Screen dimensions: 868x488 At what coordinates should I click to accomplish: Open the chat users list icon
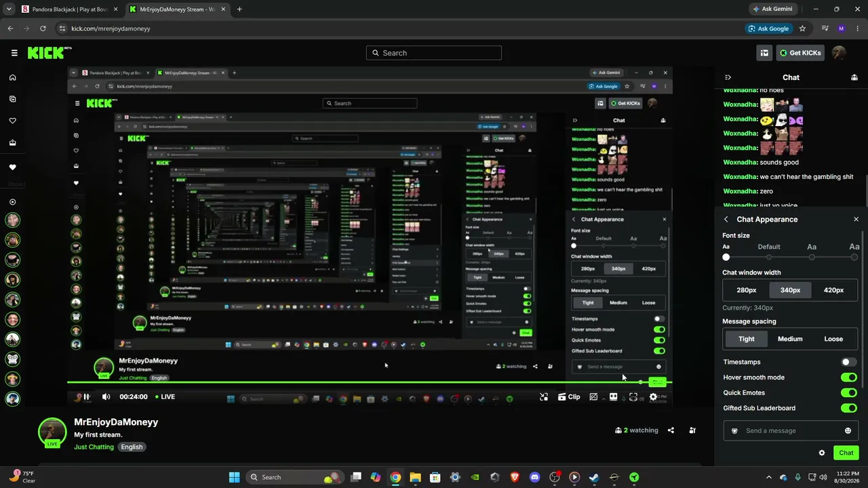[854, 77]
